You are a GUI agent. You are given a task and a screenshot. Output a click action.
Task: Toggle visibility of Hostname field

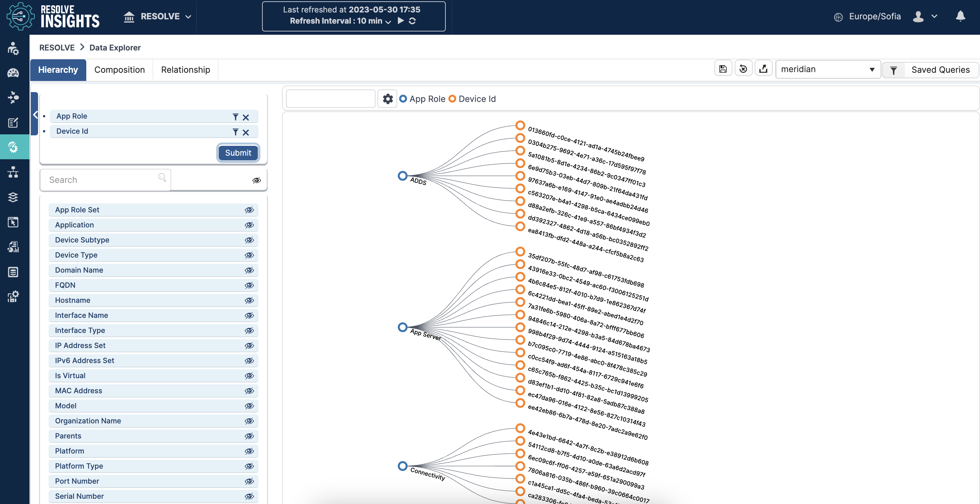(x=249, y=300)
